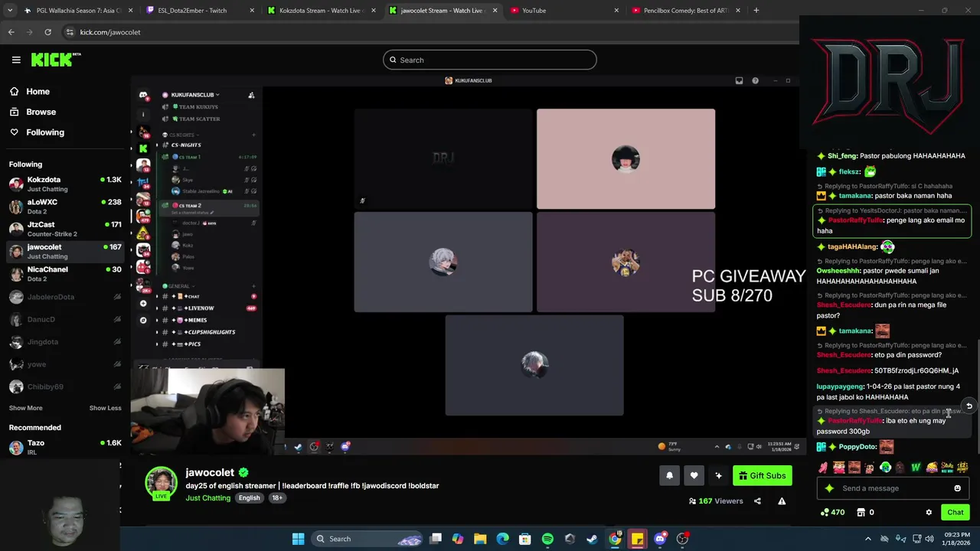Open NicaChanel channel from sidebar
Screen dimensions: 980x551
[65, 273]
